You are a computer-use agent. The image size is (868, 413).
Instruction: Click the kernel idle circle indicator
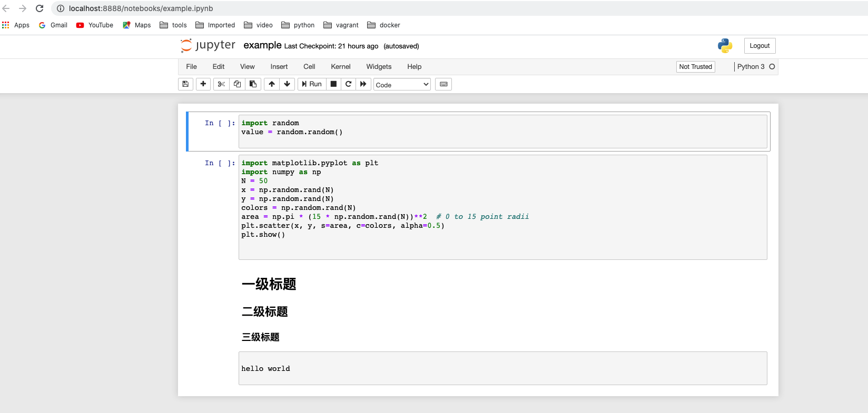[x=772, y=67]
